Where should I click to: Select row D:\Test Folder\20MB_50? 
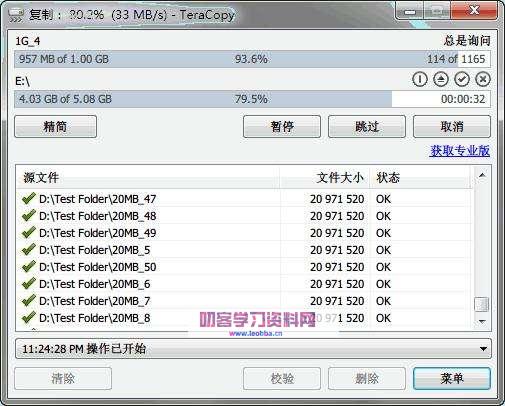coord(245,267)
